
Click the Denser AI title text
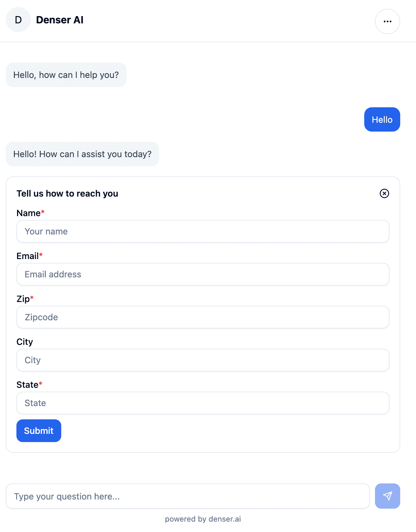click(60, 20)
